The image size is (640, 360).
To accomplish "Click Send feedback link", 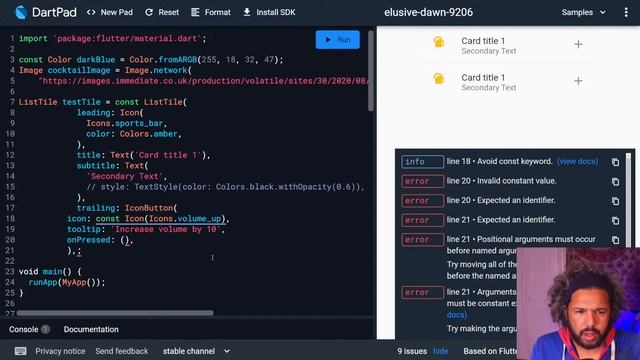I will (x=122, y=351).
